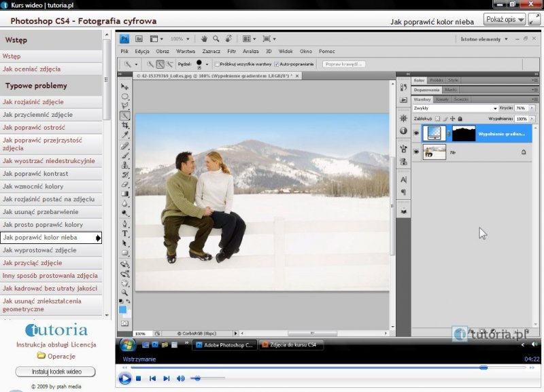Click the Zoom tool in the application bar
Viewport: 544px width, 392px height.
tap(216, 39)
